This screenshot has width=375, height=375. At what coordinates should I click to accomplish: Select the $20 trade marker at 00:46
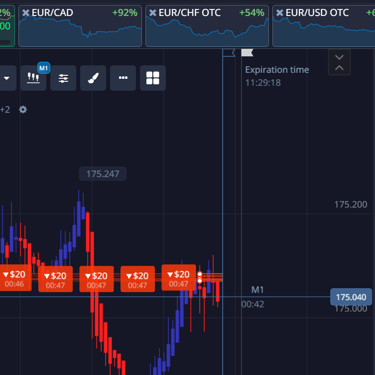point(15,279)
